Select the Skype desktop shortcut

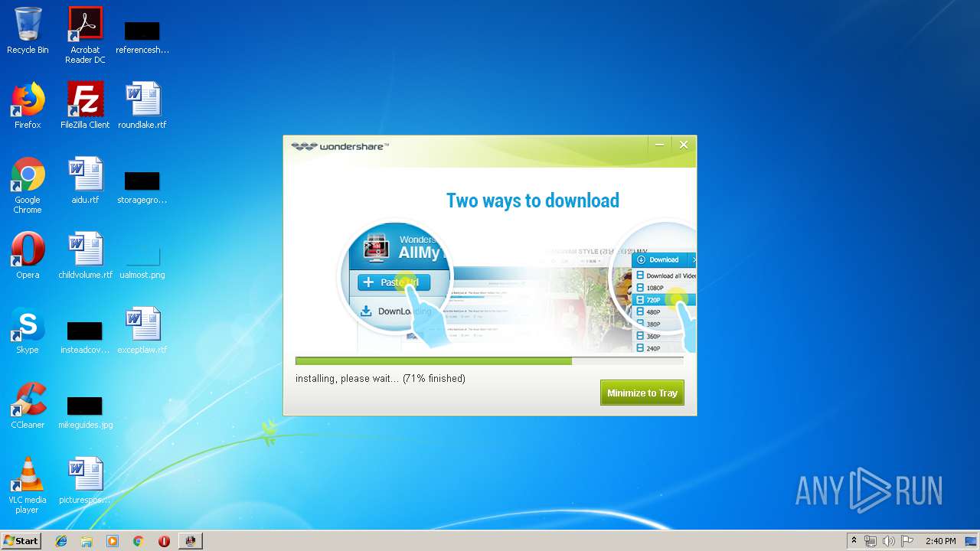tap(28, 331)
